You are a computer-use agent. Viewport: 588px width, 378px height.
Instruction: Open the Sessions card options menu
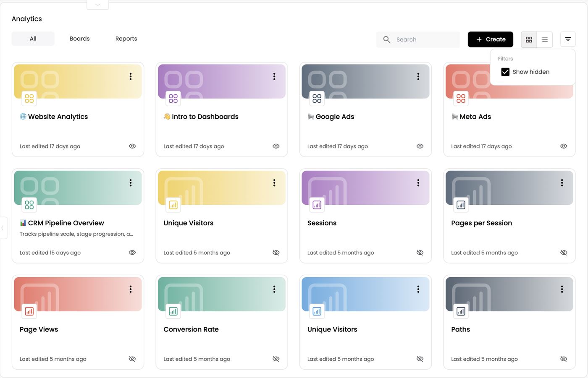pyautogui.click(x=418, y=183)
